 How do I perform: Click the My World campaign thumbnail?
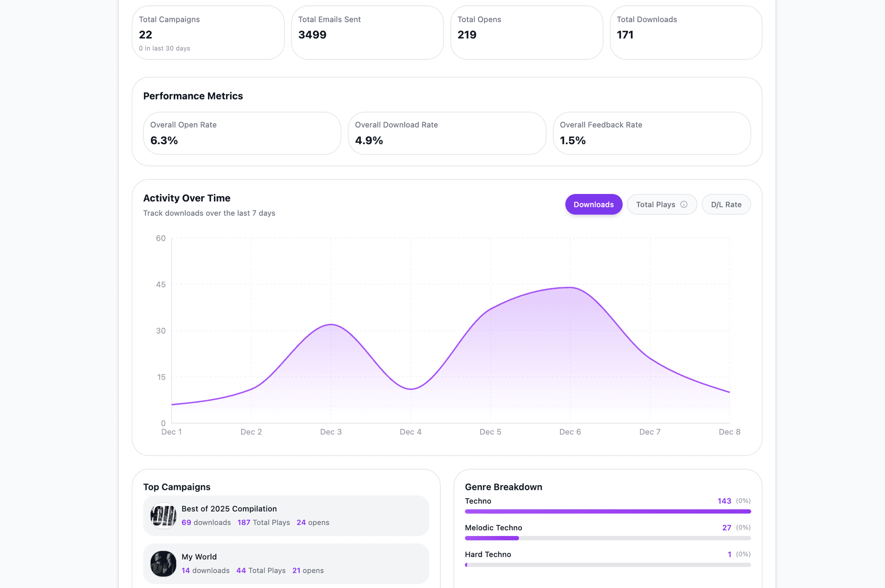click(163, 563)
